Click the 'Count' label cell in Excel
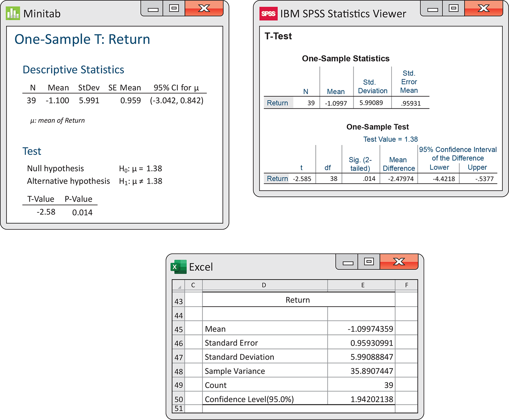The height and width of the screenshot is (420, 509). (265, 385)
